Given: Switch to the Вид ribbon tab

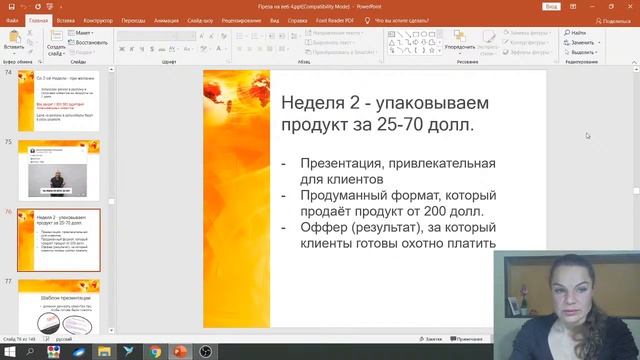Looking at the screenshot, I should point(275,20).
